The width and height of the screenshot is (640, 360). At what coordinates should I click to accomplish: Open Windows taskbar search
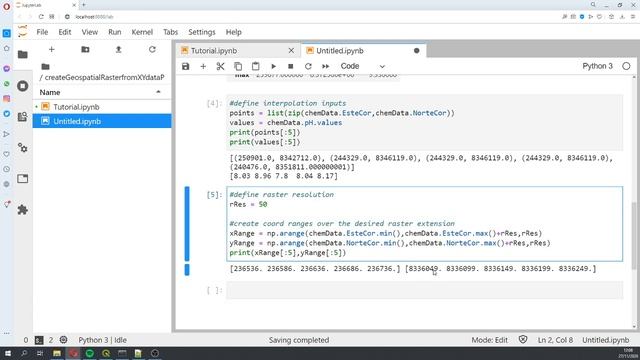coord(24,353)
